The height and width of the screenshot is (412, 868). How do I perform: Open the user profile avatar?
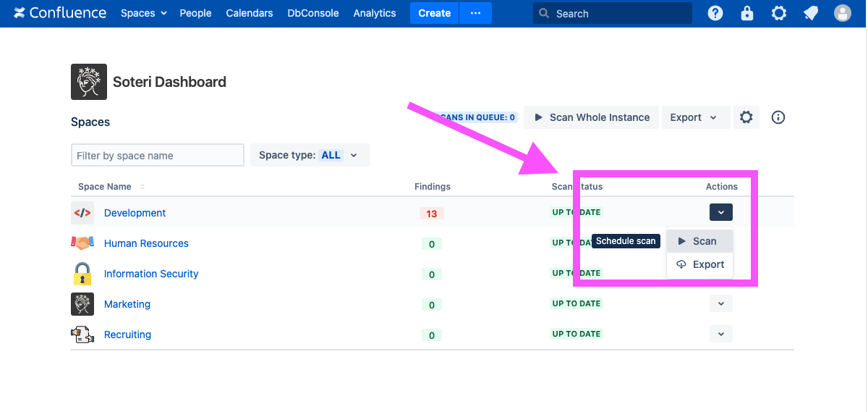[x=842, y=13]
